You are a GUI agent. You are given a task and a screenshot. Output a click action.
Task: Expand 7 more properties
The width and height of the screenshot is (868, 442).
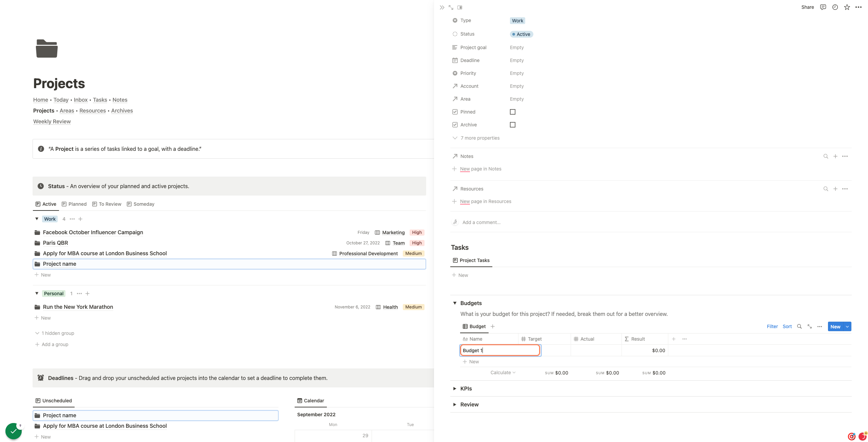pos(476,138)
